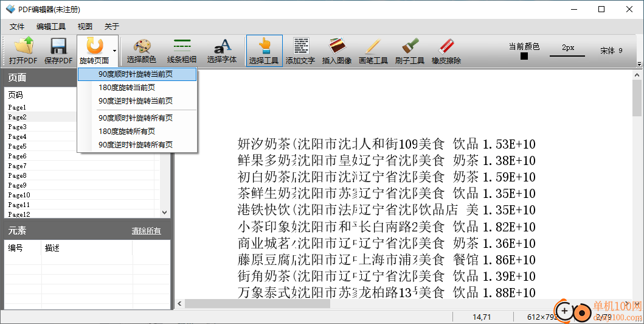Expand the 旋转页面 dropdown arrow
This screenshot has width=644, height=324.
click(114, 51)
